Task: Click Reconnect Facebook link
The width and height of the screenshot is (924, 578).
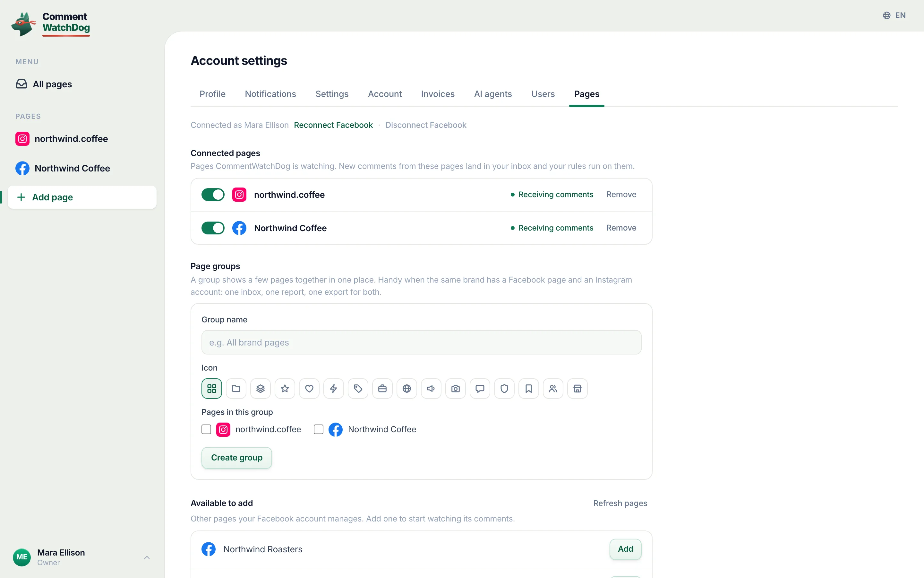Action: tap(333, 125)
